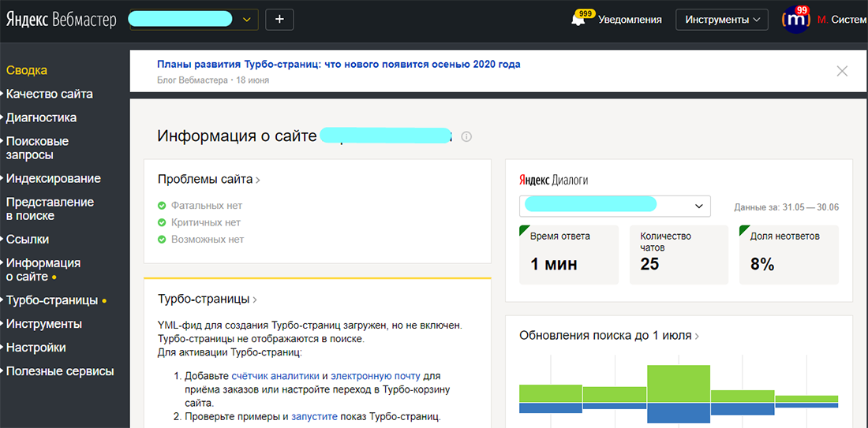Open Турбо-страницы sidebar section
The image size is (868, 428).
point(52,300)
